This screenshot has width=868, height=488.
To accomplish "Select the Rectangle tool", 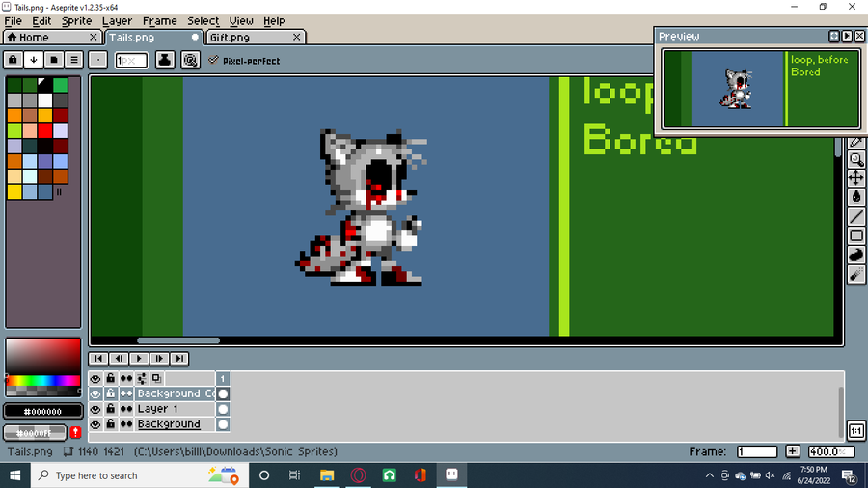I will (x=856, y=235).
